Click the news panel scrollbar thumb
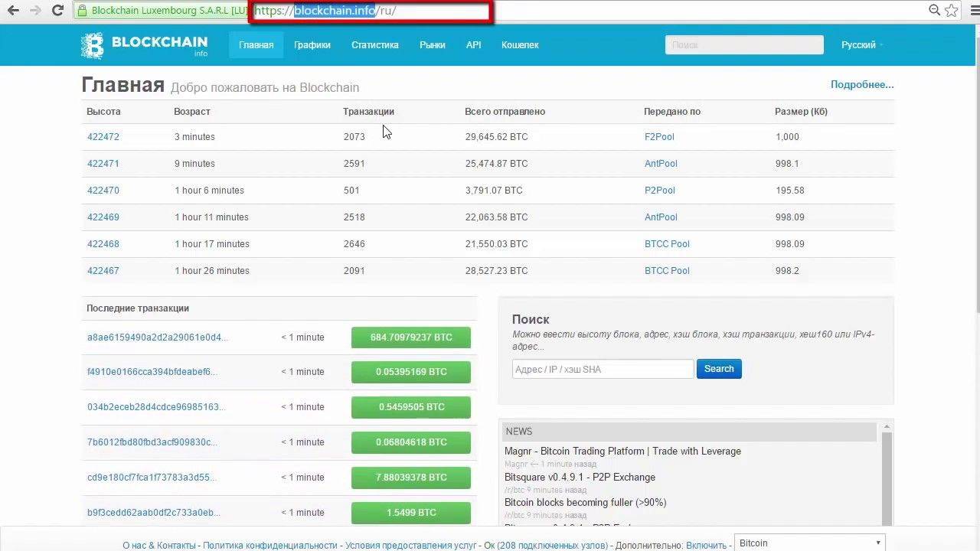This screenshot has height=551, width=980. pyautogui.click(x=887, y=478)
